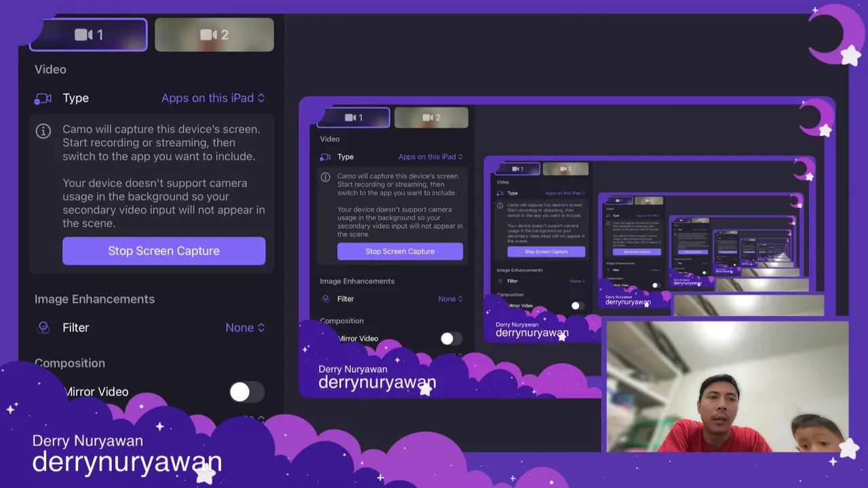This screenshot has width=868, height=488.
Task: Toggle the Mirror Video switch
Action: tap(246, 392)
